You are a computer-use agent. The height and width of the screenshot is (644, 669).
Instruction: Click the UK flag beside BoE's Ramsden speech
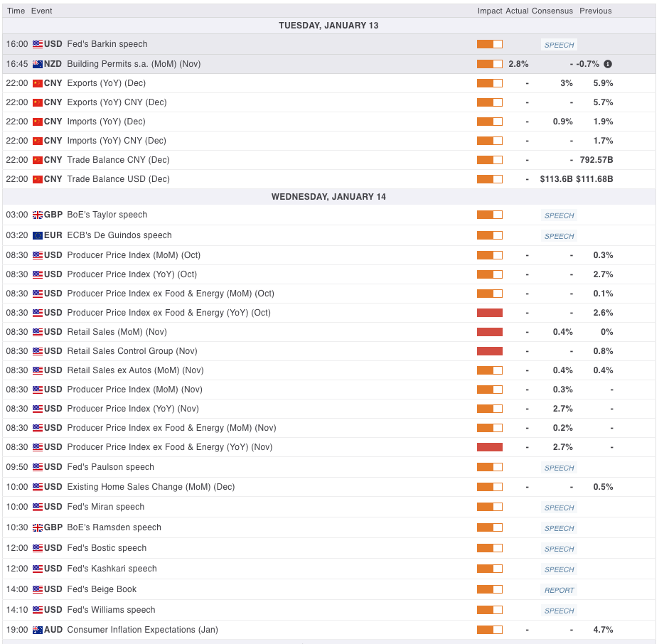pyautogui.click(x=38, y=527)
